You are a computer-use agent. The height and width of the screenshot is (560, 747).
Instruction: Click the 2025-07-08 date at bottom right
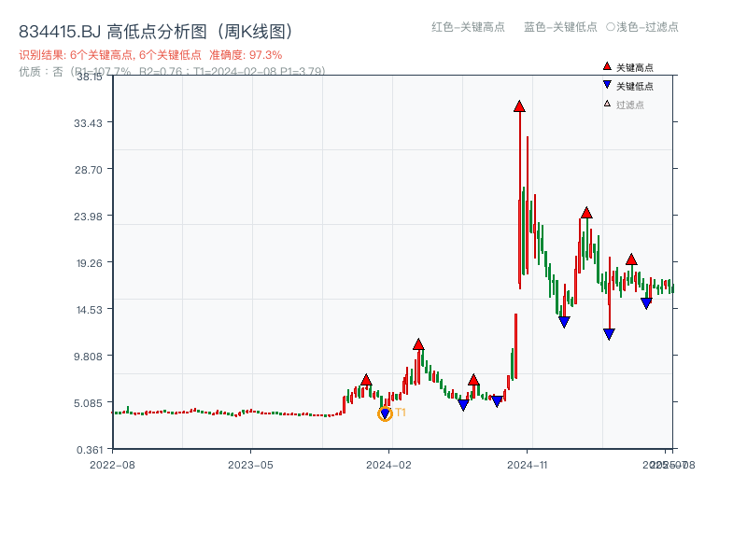coord(667,463)
